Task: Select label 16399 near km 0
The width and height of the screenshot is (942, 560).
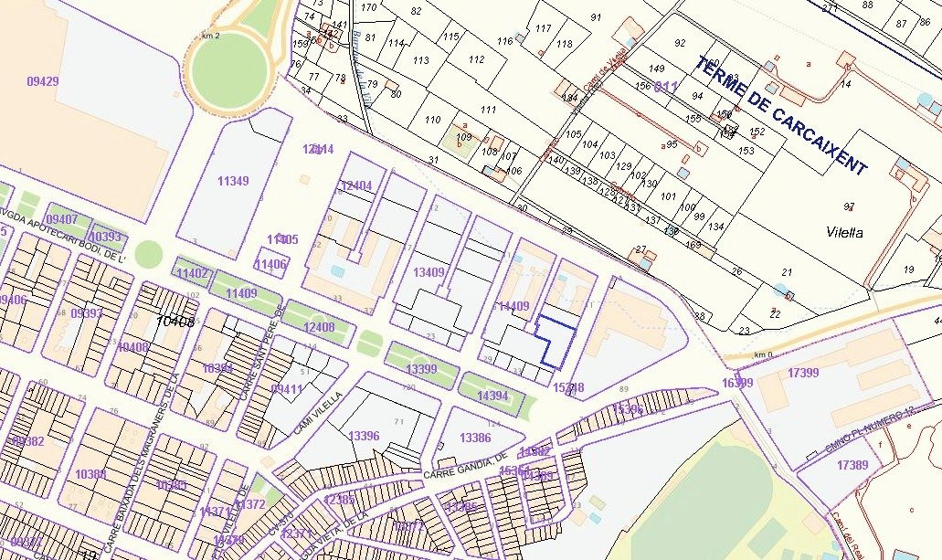Action: (737, 383)
